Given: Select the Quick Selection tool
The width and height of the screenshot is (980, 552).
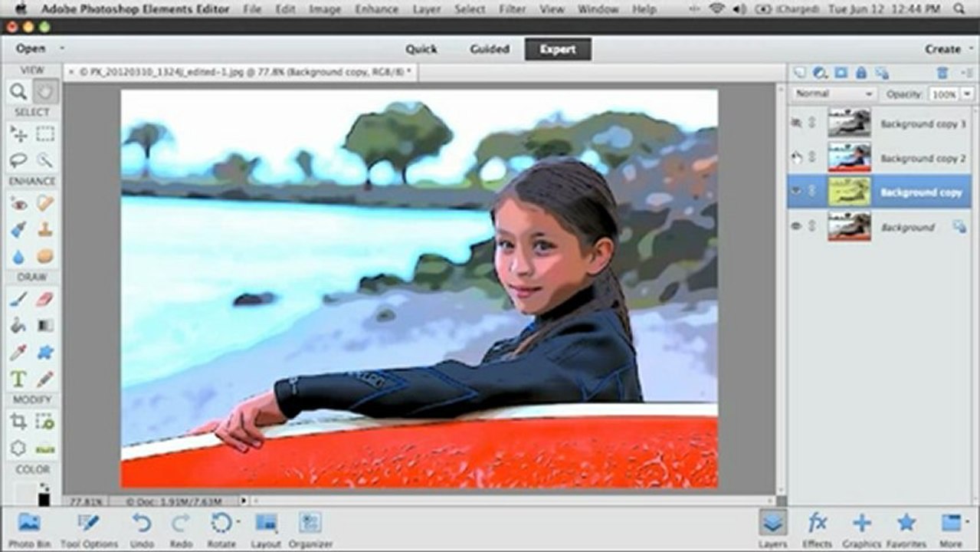Looking at the screenshot, I should [46, 160].
